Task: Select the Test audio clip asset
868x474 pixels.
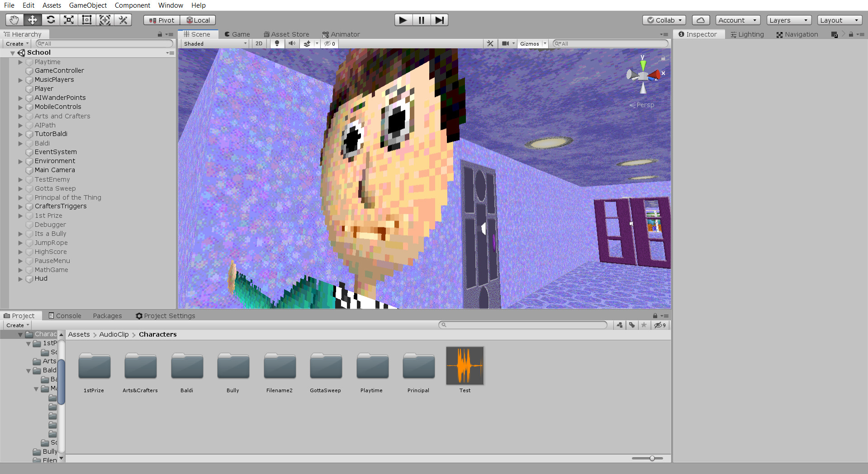Action: 465,366
